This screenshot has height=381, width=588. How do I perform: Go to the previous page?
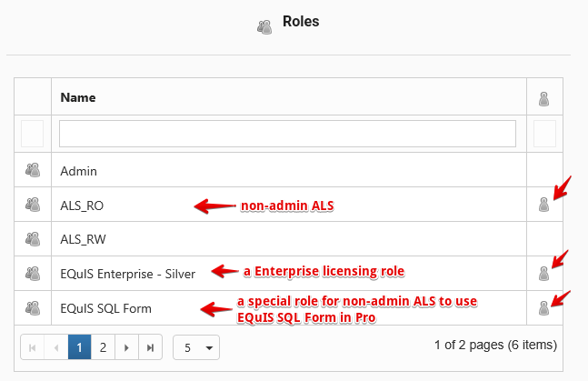pyautogui.click(x=56, y=347)
